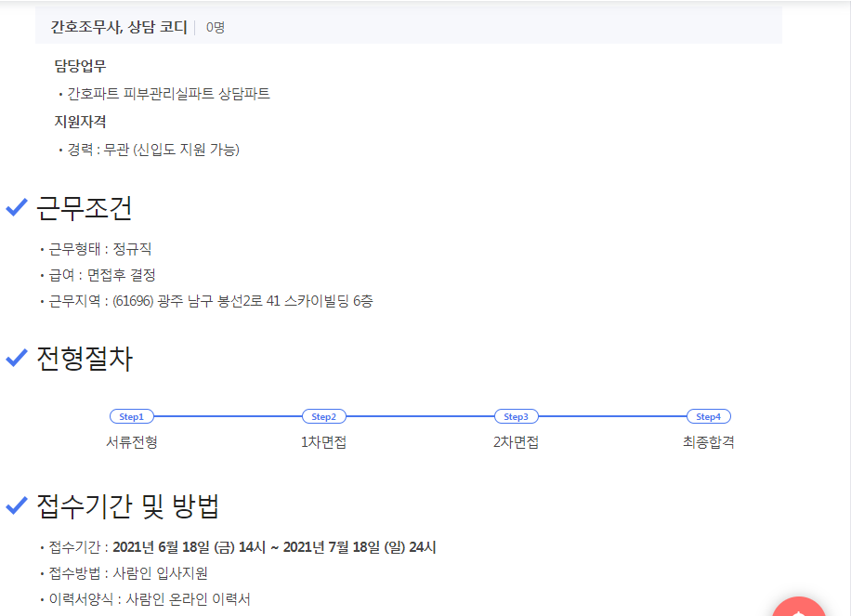The height and width of the screenshot is (616, 851).
Task: Click the 간호파트 피부관리실파트 상담파트 line
Action: (x=169, y=94)
